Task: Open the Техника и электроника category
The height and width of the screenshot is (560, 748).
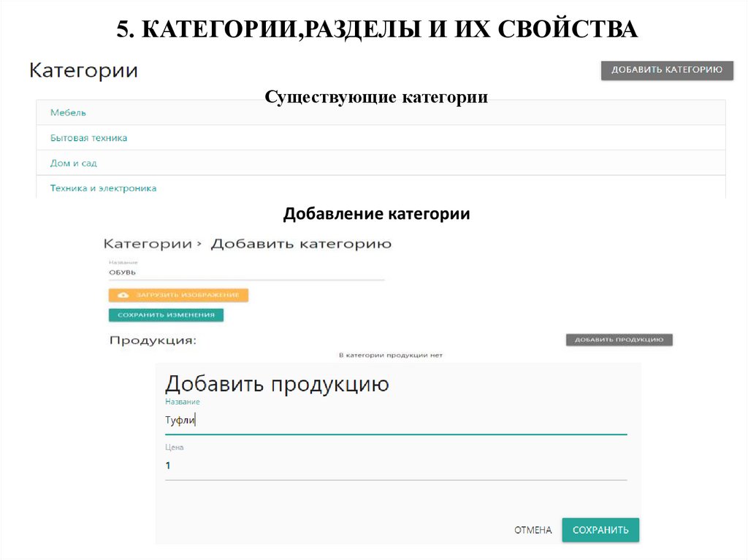Action: [x=102, y=188]
